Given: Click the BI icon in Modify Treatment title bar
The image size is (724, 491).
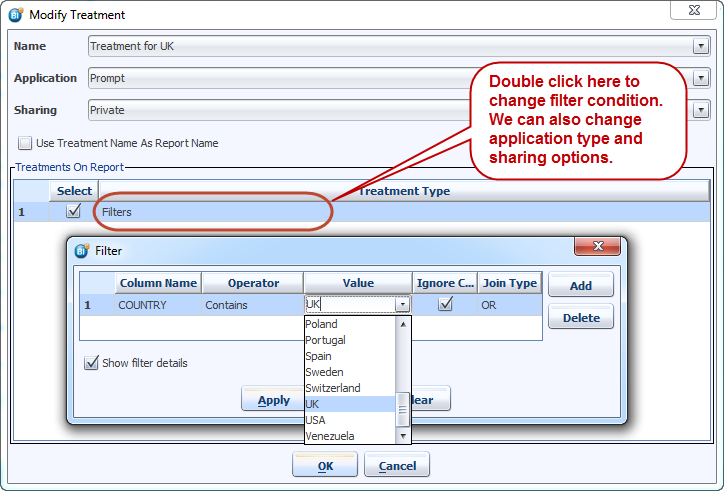Looking at the screenshot, I should pyautogui.click(x=15, y=15).
